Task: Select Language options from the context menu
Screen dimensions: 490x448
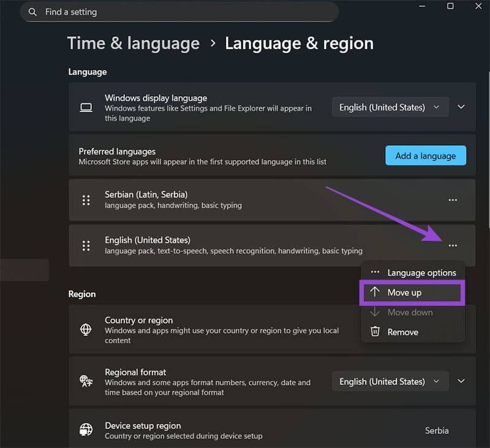Action: 421,272
